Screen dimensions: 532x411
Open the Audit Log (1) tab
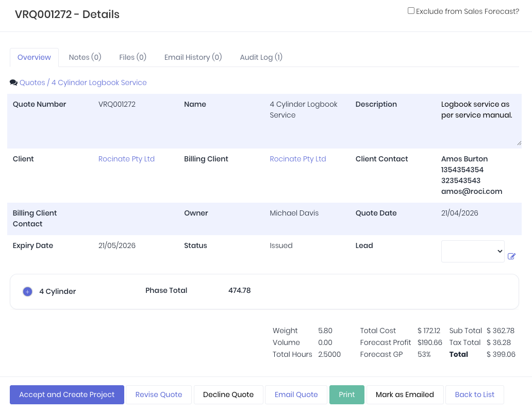click(x=261, y=57)
